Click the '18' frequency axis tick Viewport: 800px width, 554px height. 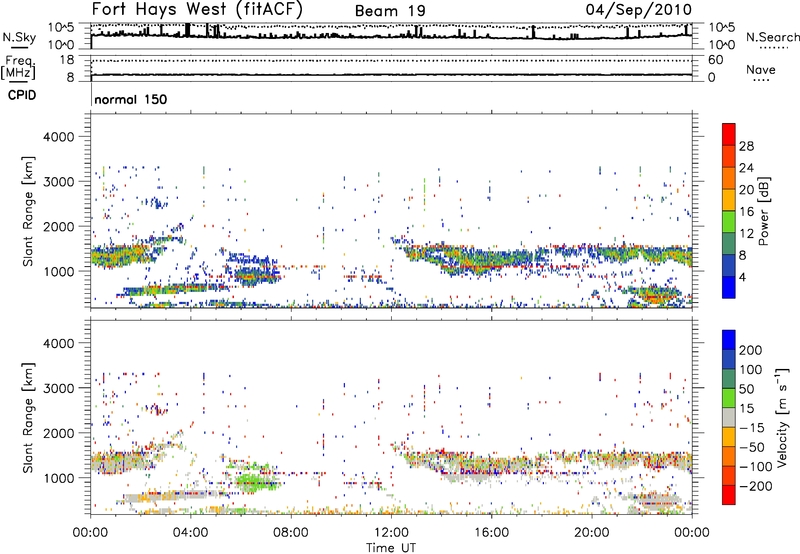(x=67, y=60)
